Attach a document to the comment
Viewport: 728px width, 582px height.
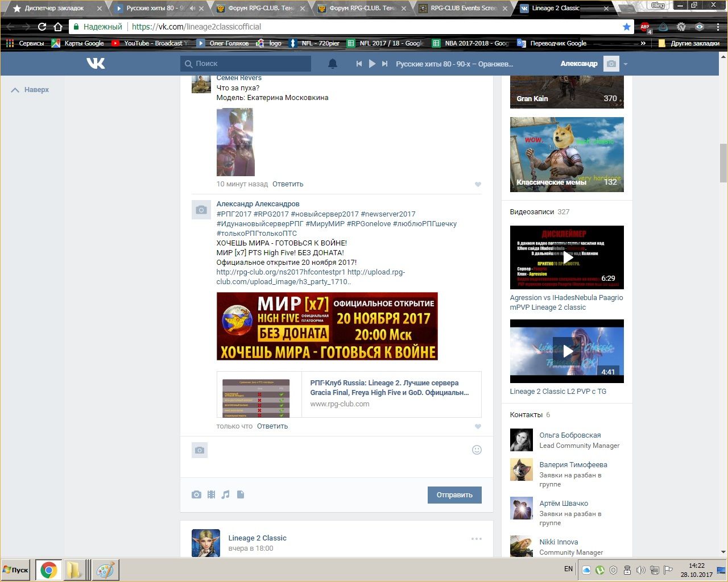(241, 495)
